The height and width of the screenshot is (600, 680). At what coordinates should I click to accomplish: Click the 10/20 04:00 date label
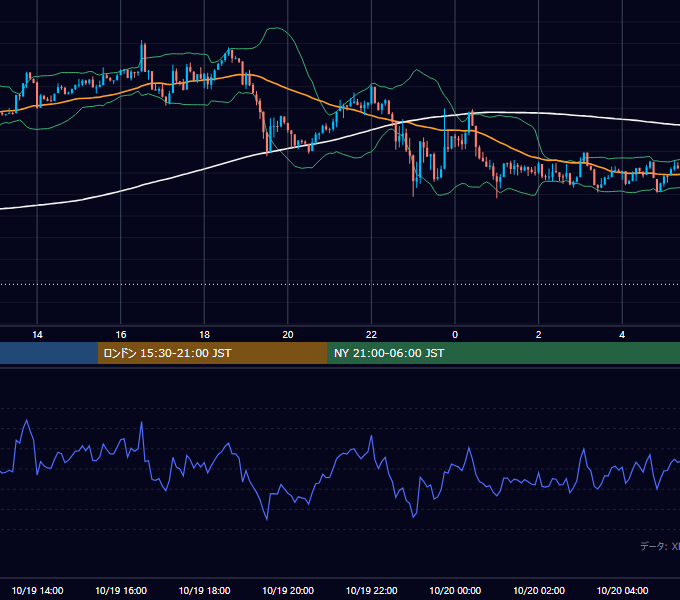point(622,590)
